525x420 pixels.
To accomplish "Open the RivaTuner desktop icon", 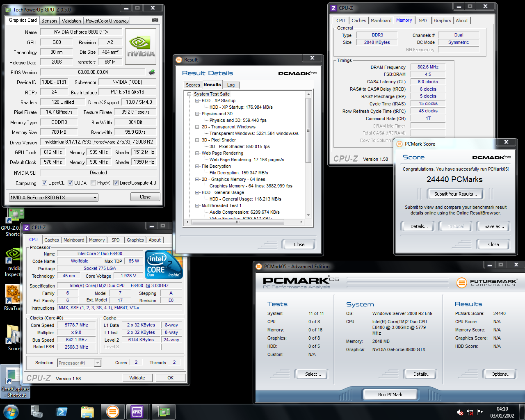I will pyautogui.click(x=12, y=297).
